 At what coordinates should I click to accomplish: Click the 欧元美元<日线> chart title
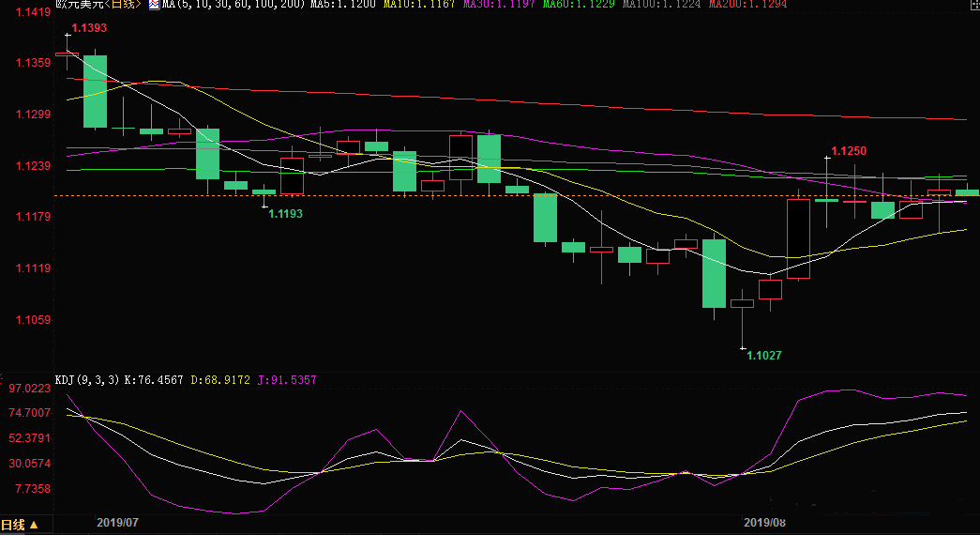coord(98,5)
